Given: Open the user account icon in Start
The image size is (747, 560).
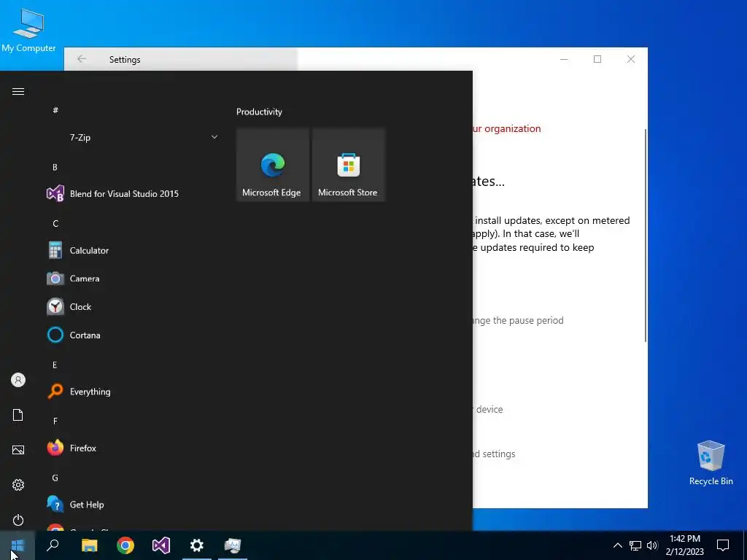Looking at the screenshot, I should 18,380.
